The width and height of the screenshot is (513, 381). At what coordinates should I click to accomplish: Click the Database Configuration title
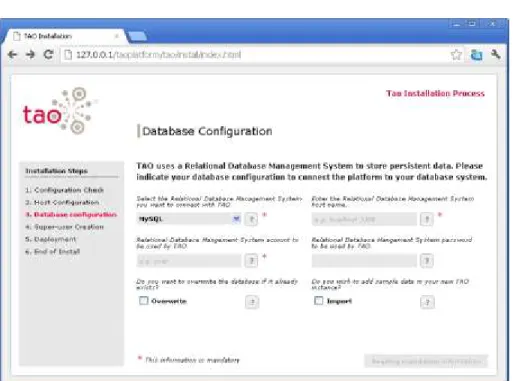207,131
